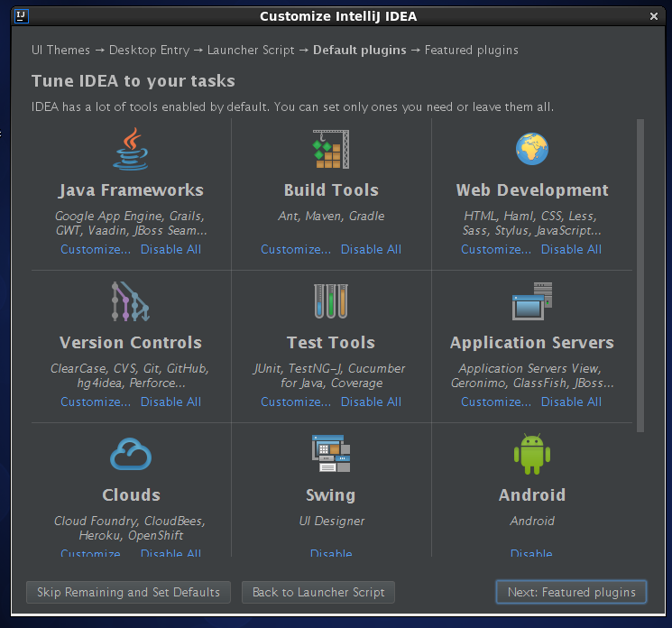The width and height of the screenshot is (672, 628).
Task: Click the Application Servers monitor icon
Action: tap(532, 301)
